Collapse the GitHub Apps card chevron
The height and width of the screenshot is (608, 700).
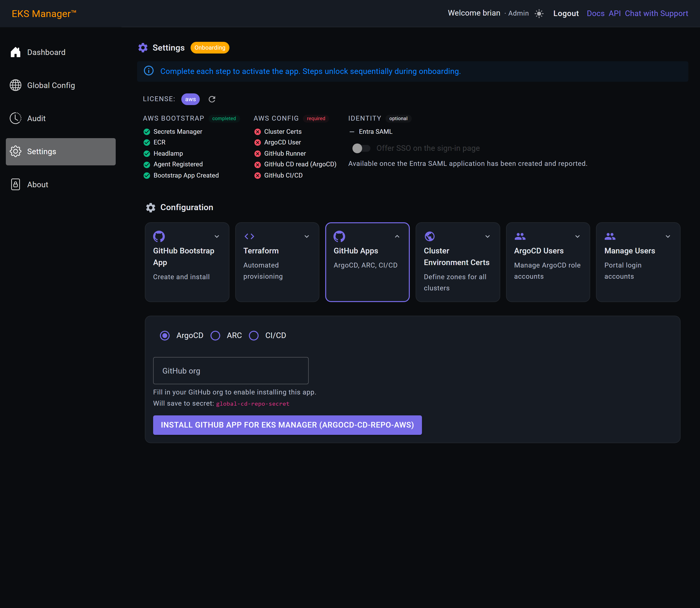click(x=397, y=236)
